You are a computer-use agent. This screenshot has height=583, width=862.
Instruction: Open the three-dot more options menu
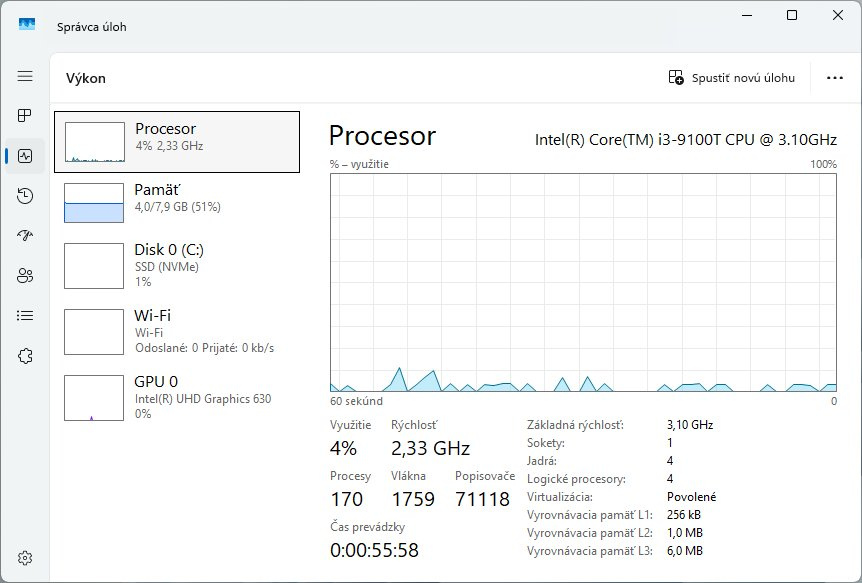(835, 78)
